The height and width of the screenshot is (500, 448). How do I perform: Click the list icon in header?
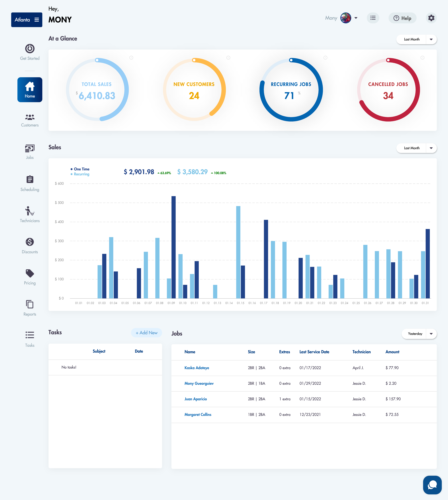(373, 18)
